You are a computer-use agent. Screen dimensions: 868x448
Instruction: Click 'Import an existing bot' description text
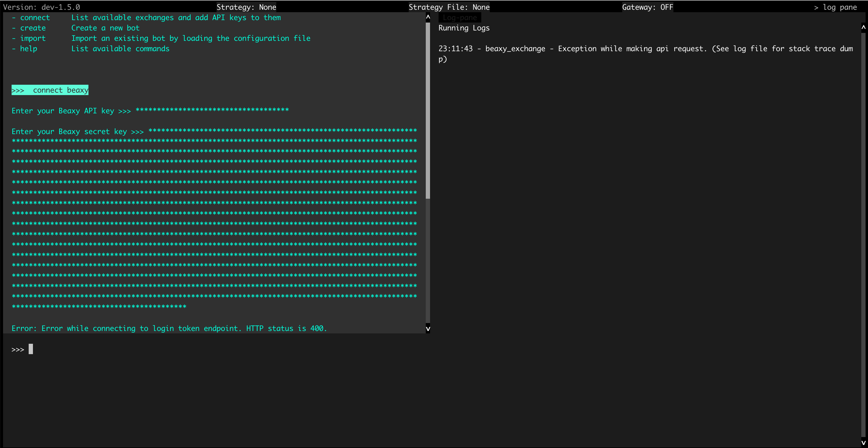[x=191, y=38]
